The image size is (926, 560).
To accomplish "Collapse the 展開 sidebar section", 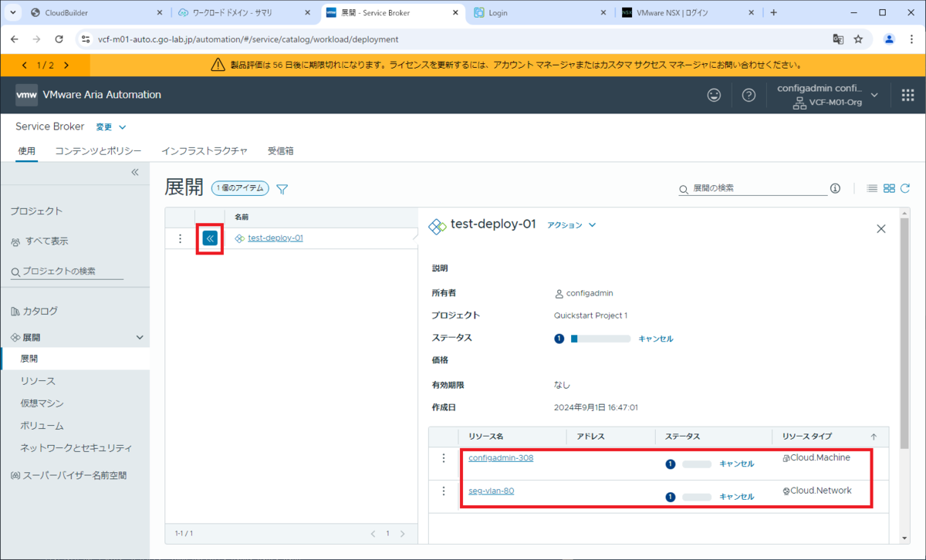I will pos(140,338).
